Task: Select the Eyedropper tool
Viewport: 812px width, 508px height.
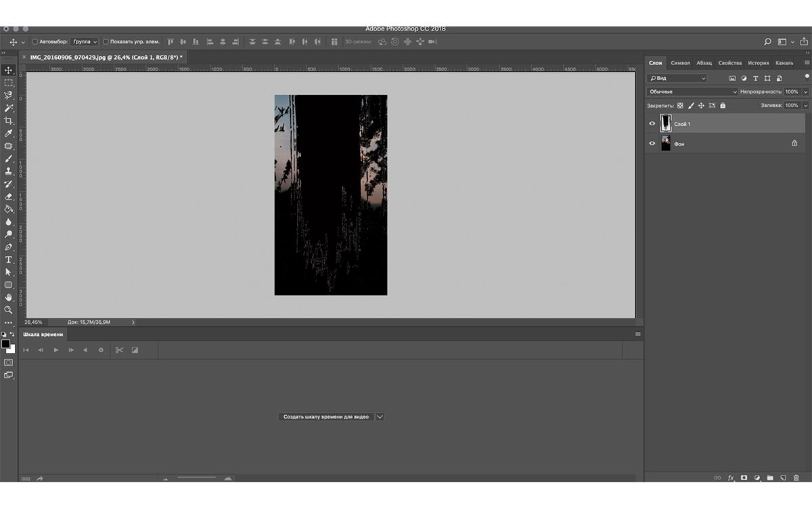Action: pyautogui.click(x=9, y=133)
